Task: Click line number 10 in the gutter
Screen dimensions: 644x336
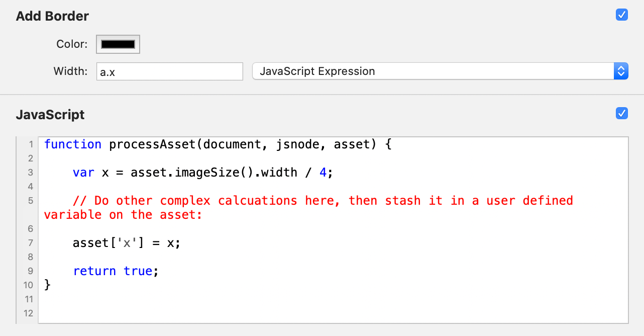Action: point(29,285)
